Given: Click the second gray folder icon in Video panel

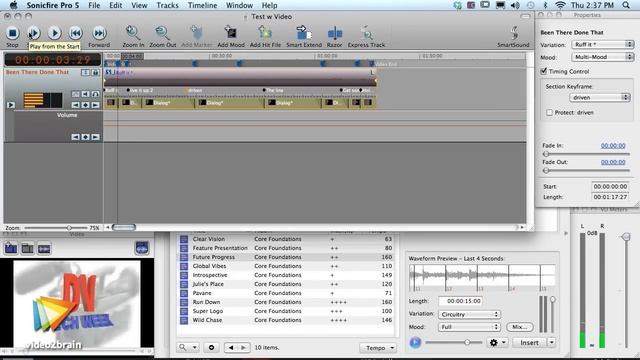Looking at the screenshot, I should click(27, 248).
